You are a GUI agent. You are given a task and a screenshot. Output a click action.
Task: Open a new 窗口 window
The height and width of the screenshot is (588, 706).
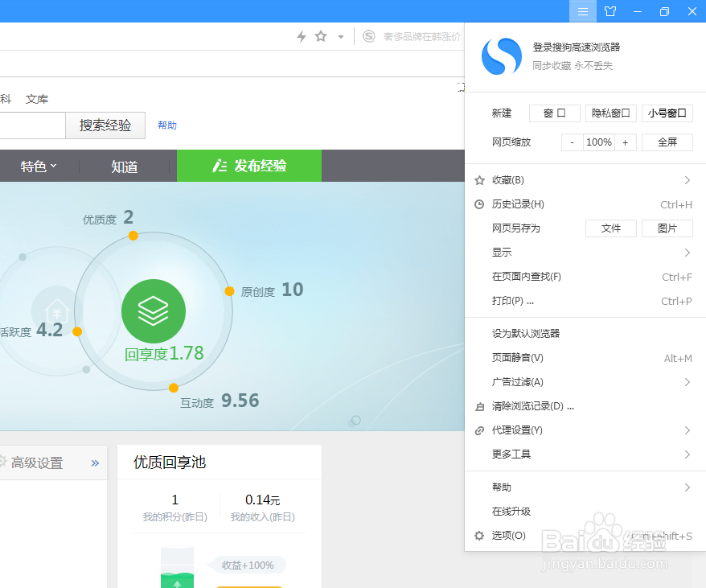click(554, 113)
